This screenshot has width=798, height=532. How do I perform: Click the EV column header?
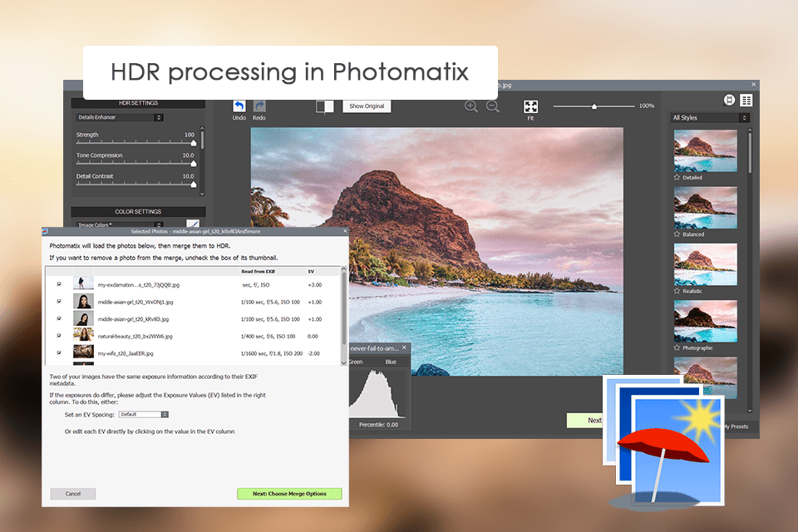pos(311,271)
